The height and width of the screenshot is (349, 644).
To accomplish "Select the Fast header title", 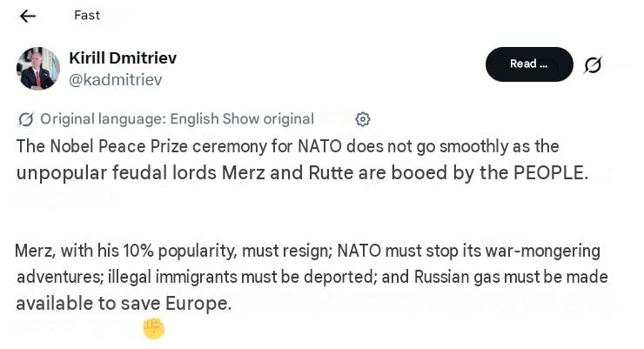I will click(87, 16).
